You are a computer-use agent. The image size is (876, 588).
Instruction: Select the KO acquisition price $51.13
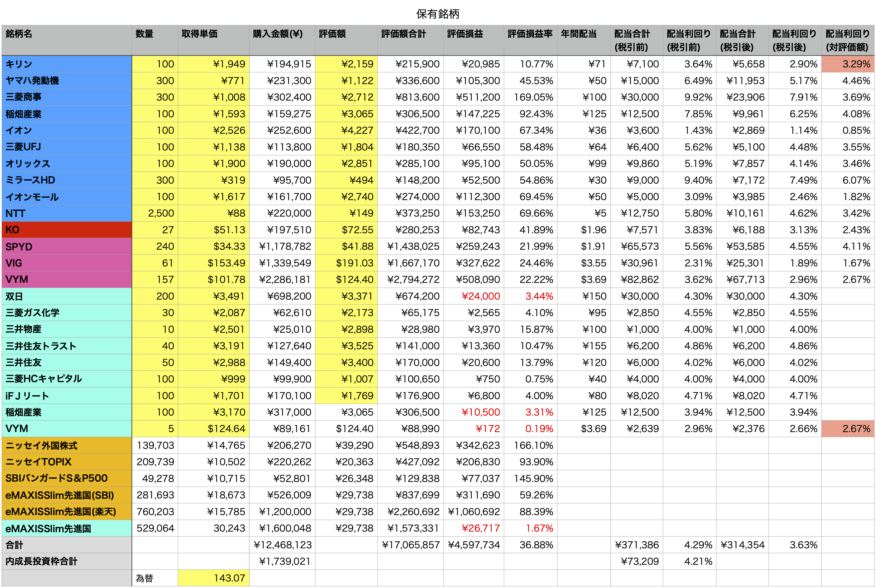[213, 230]
